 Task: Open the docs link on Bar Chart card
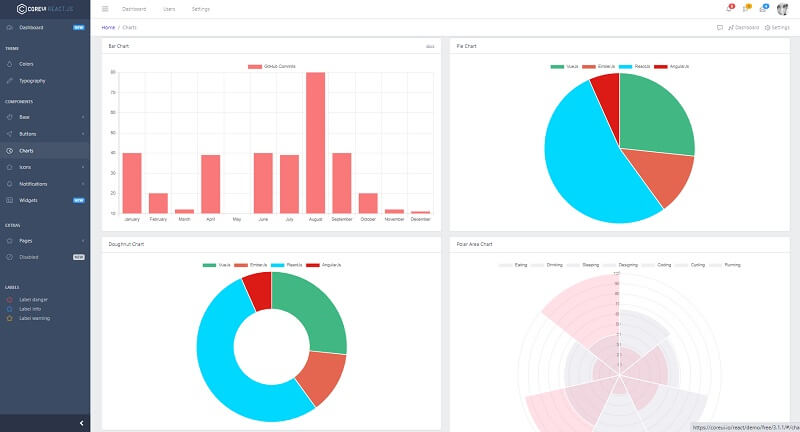(x=430, y=46)
